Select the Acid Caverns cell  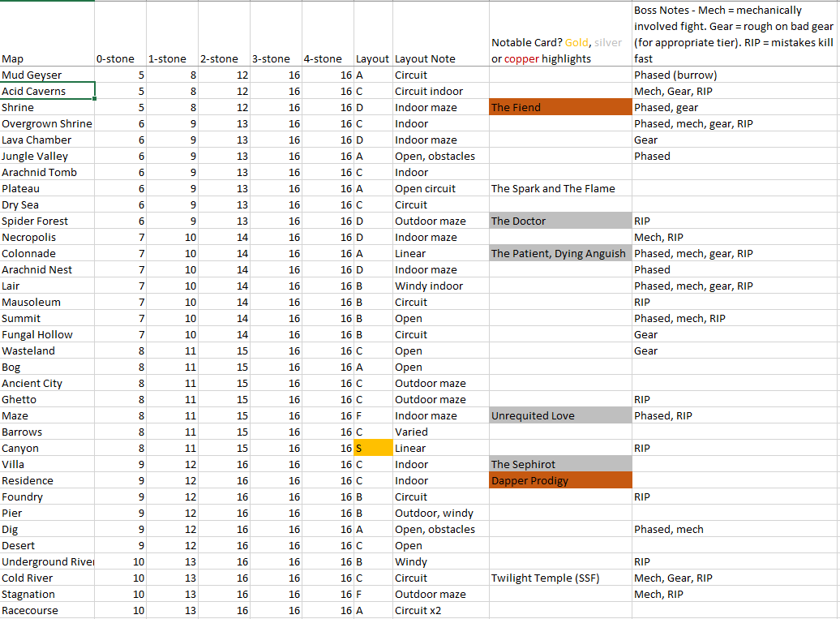coord(47,91)
